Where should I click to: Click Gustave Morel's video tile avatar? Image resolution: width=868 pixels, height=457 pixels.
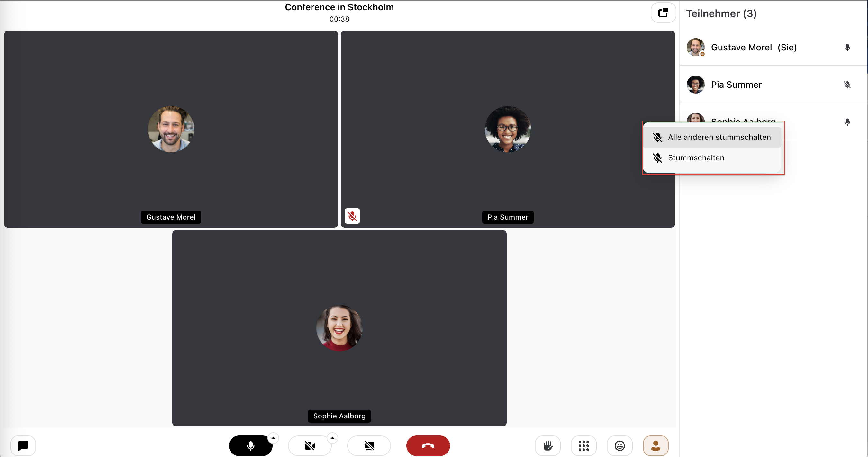tap(171, 129)
